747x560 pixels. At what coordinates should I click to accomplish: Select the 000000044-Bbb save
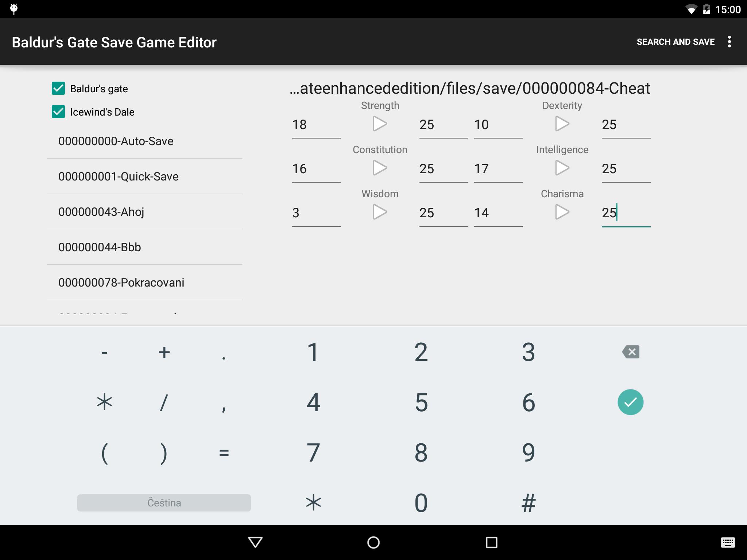click(144, 247)
